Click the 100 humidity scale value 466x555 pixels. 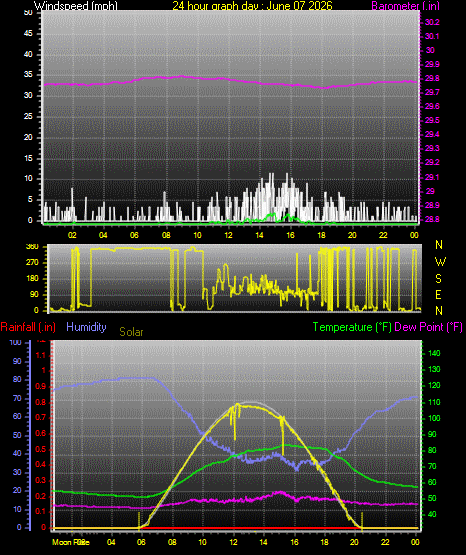[16, 342]
